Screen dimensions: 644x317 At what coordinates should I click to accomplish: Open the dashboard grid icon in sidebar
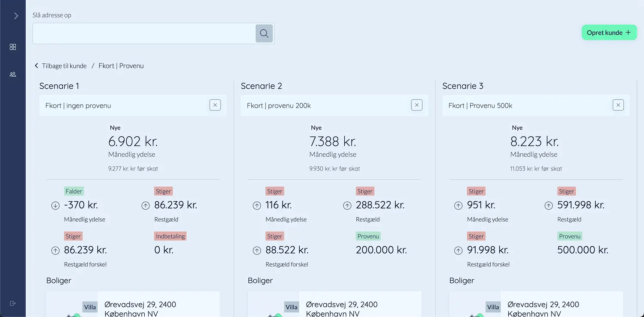[x=13, y=47]
